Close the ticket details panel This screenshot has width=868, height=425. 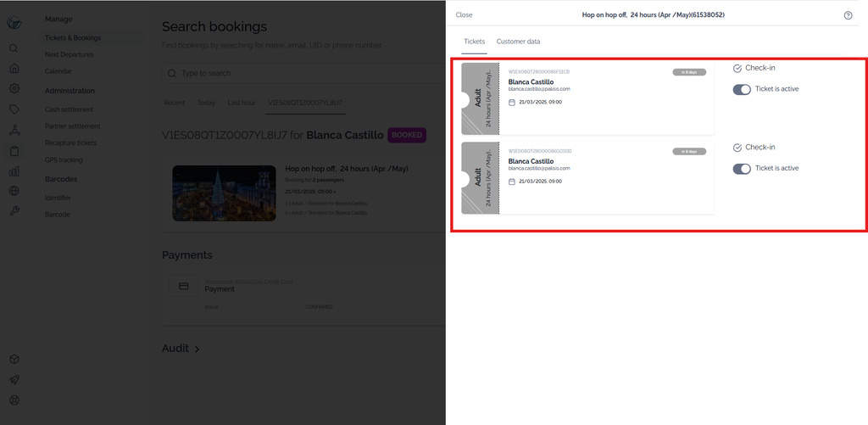(464, 15)
